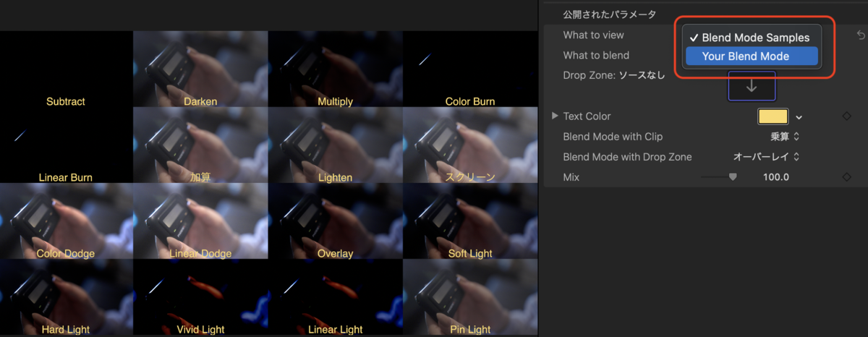
Task: Add keyframe diamond for Text Color
Action: coord(847,116)
